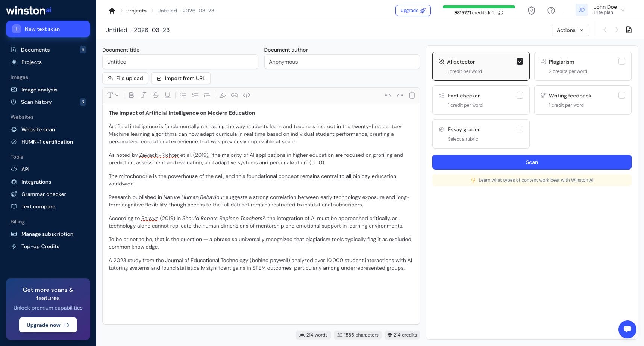This screenshot has width=644, height=346.
Task: Open Documents in sidebar
Action: (48, 50)
